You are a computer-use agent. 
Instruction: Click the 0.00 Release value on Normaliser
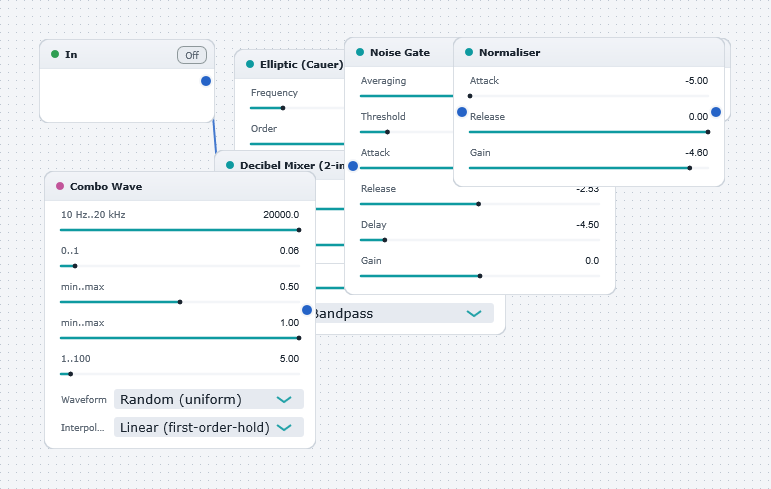coord(698,117)
